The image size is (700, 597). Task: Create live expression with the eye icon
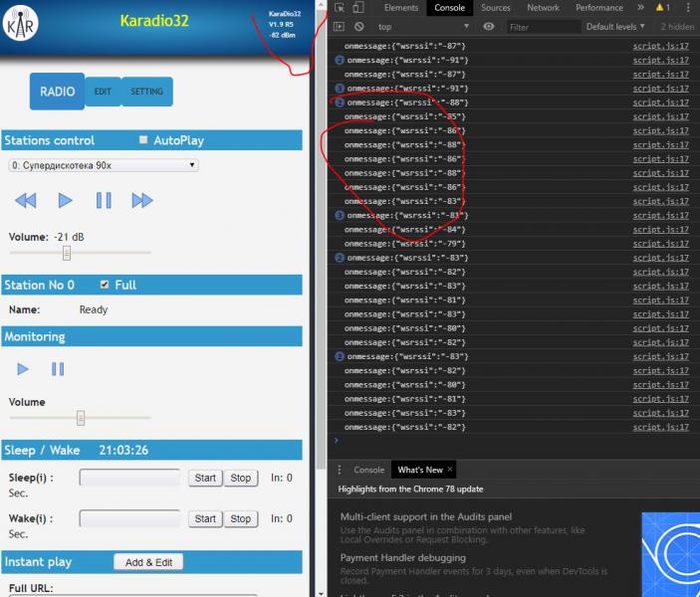pos(488,27)
